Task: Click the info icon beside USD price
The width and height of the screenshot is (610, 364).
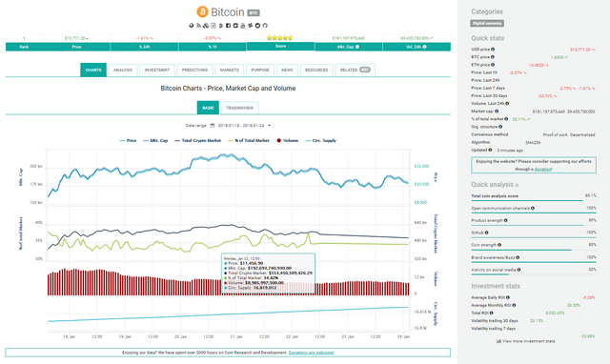Action: (493, 50)
